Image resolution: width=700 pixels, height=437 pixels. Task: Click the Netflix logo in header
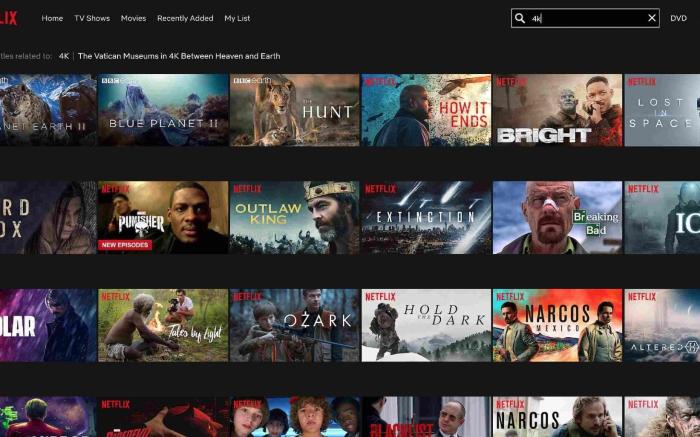coord(8,18)
